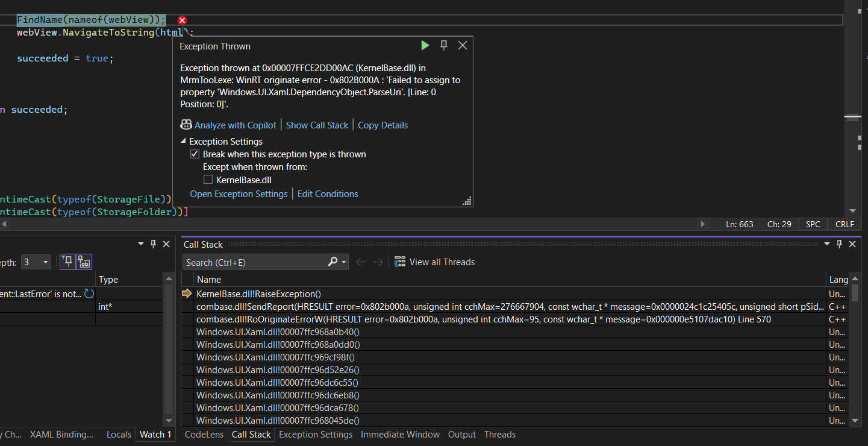Click the Ln: 663 line indicator
This screenshot has width=868, height=446.
pyautogui.click(x=740, y=224)
